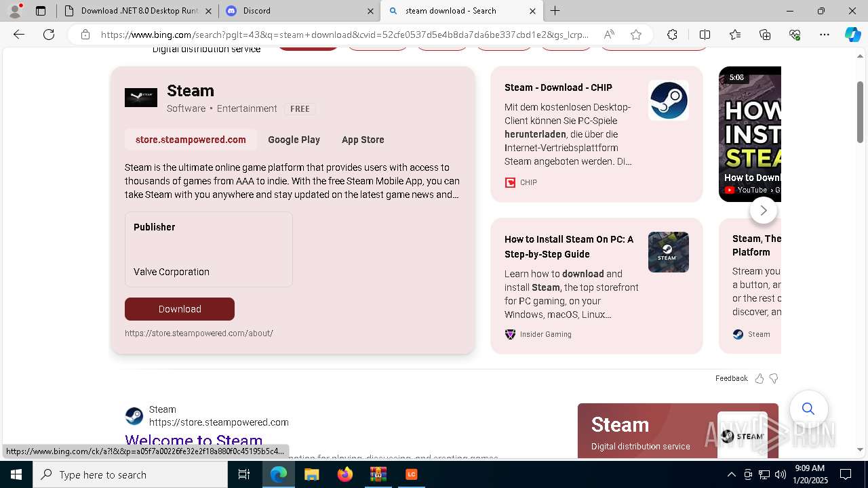Open the volume control in system tray
Image resolution: width=868 pixels, height=488 pixels.
pos(781,474)
